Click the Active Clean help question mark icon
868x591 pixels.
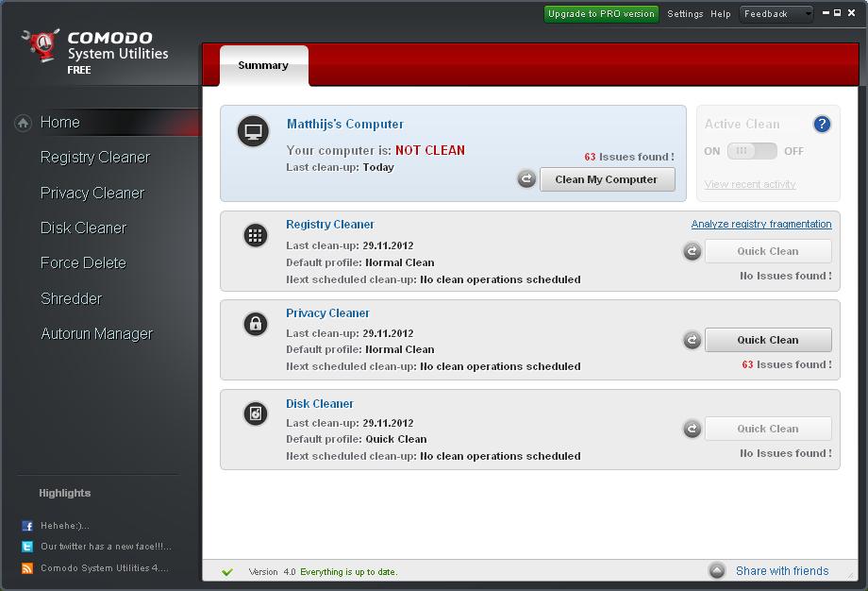(x=822, y=125)
